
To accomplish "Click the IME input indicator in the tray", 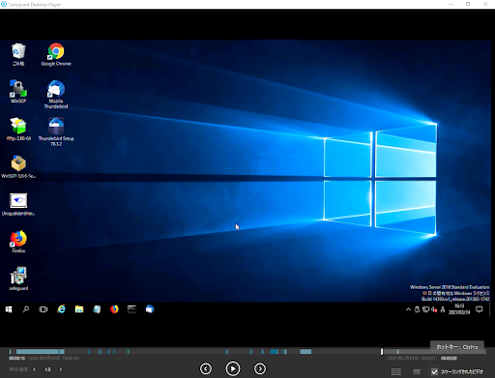I will coord(443,310).
